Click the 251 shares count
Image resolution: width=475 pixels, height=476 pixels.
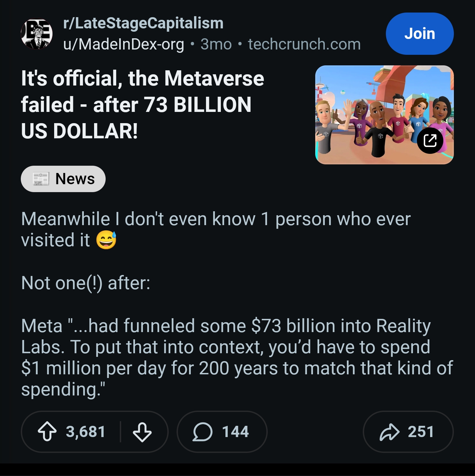pos(421,431)
